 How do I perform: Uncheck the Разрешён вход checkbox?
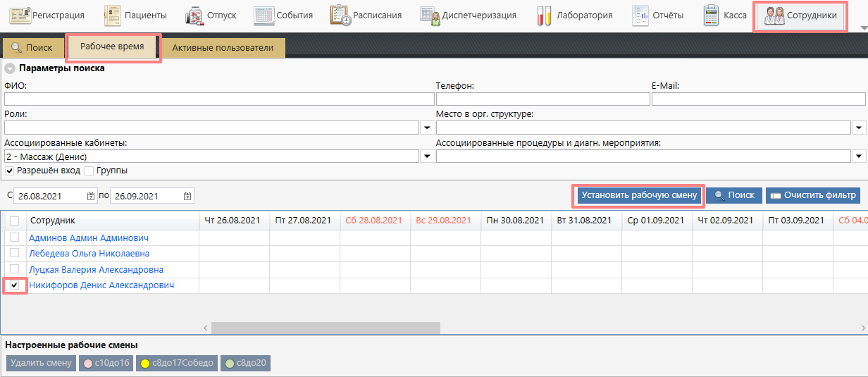coord(10,171)
